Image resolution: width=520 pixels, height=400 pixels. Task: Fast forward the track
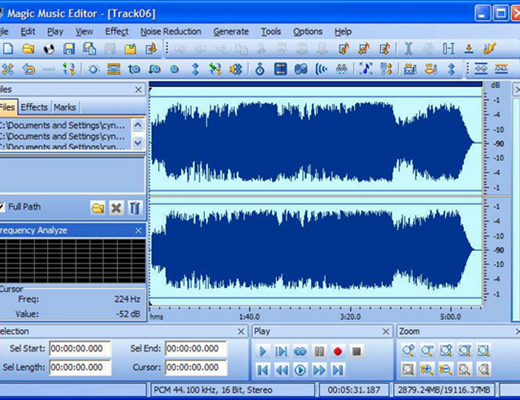pos(319,370)
